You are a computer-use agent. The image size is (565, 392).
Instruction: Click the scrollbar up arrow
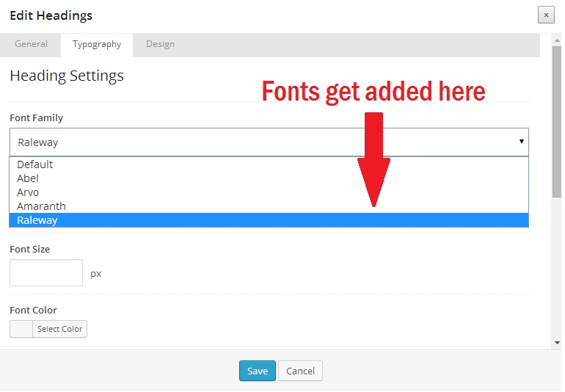click(x=556, y=40)
